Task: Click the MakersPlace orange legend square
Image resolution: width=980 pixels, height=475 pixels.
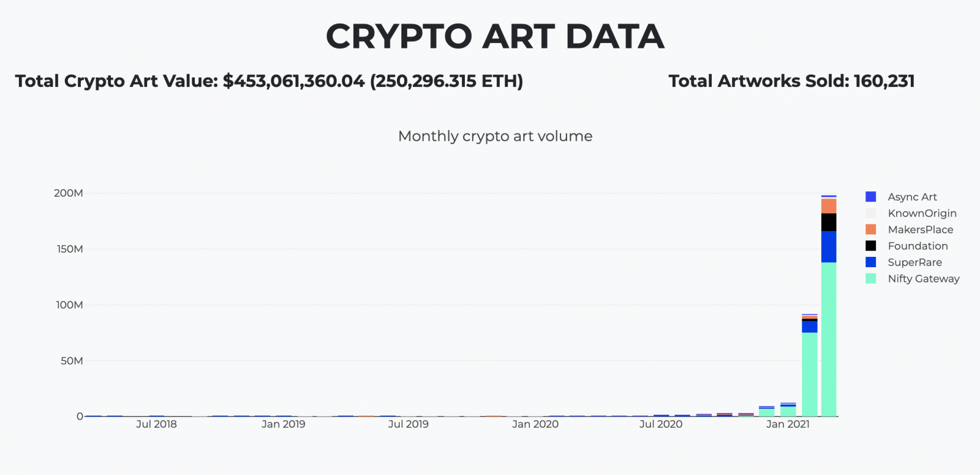Action: click(870, 229)
